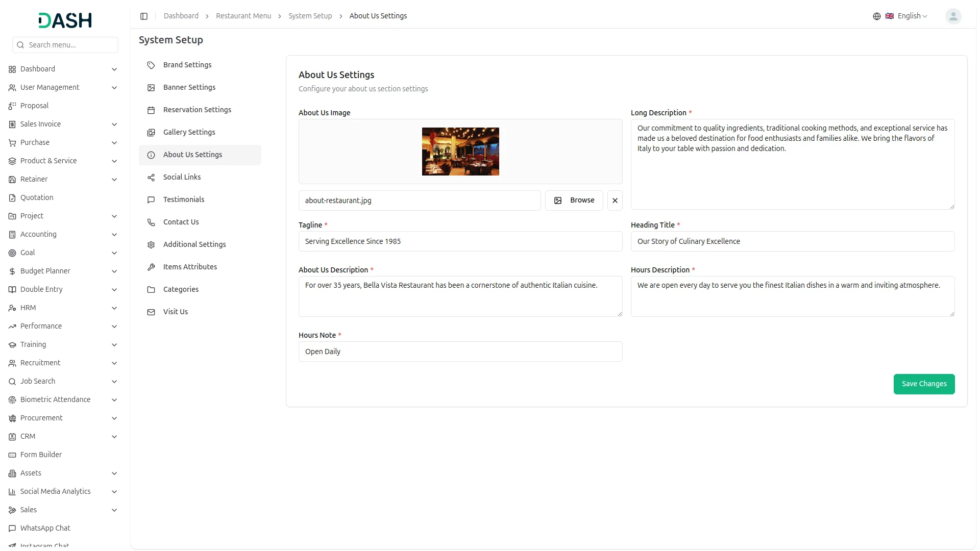Viewport: 980px width, 551px height.
Task: Click the Visit Us envelope icon
Action: [x=151, y=312]
